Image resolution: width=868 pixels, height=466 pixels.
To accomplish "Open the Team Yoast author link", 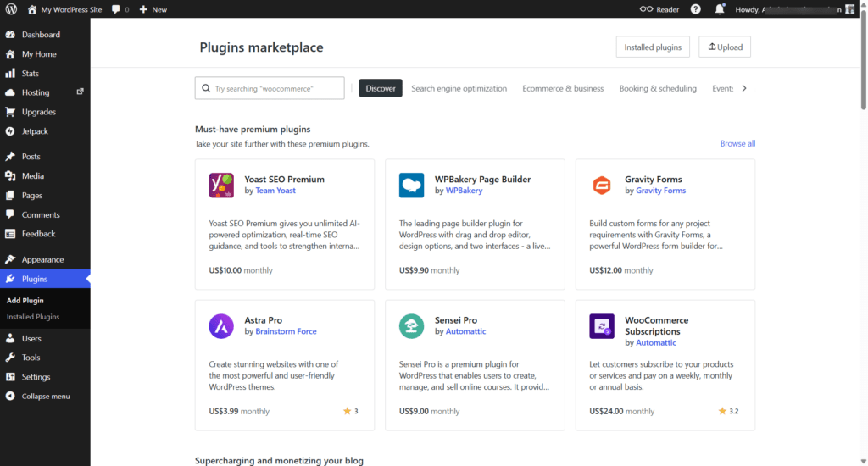I will click(275, 191).
